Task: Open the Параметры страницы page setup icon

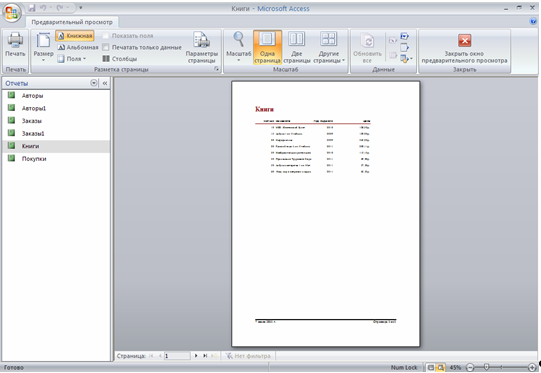Action: (x=201, y=40)
